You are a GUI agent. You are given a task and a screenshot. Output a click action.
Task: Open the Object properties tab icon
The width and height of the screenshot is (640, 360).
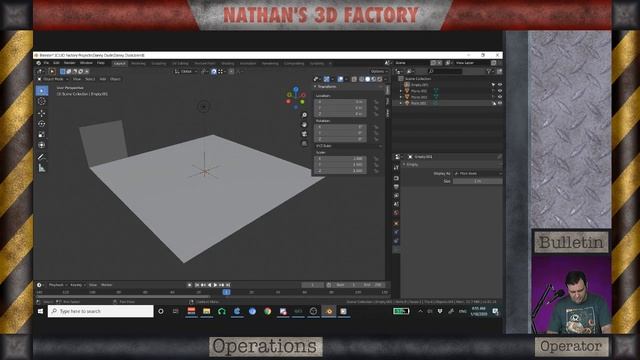396,223
